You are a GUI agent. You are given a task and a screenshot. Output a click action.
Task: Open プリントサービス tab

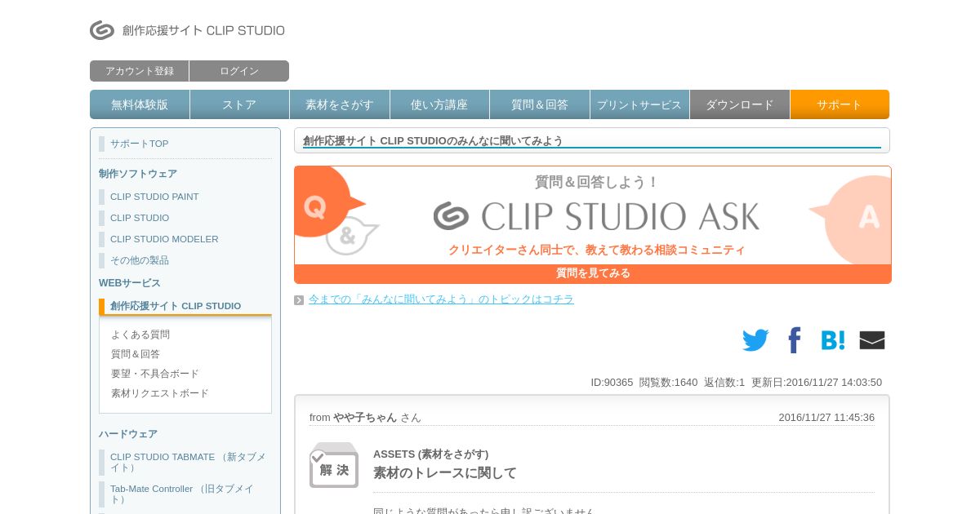click(639, 104)
